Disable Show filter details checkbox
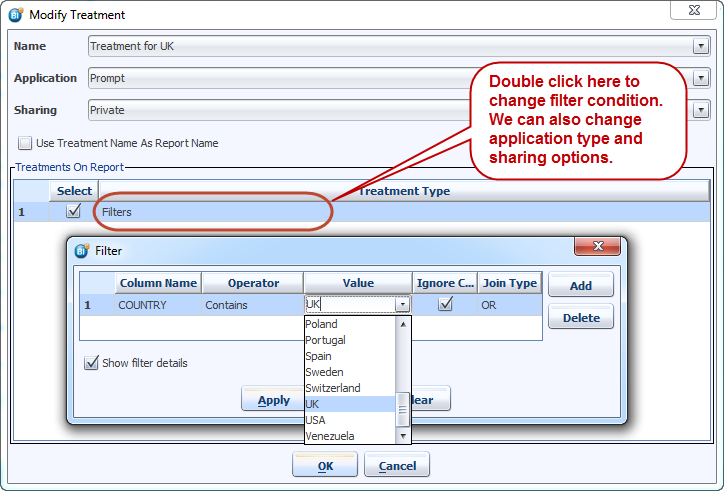Image resolution: width=724 pixels, height=491 pixels. coord(92,363)
